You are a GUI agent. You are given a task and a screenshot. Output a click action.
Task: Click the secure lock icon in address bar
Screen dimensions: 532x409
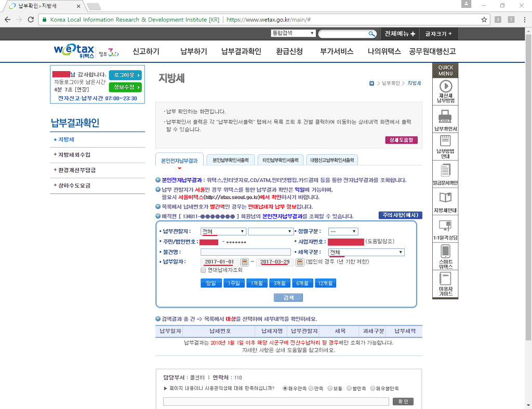pyautogui.click(x=44, y=20)
